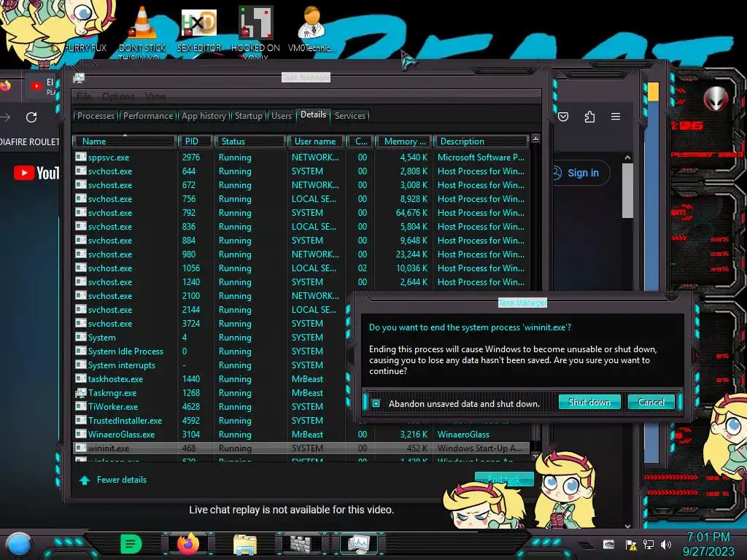Select the svchost.exe row with PID 792

pyautogui.click(x=301, y=212)
